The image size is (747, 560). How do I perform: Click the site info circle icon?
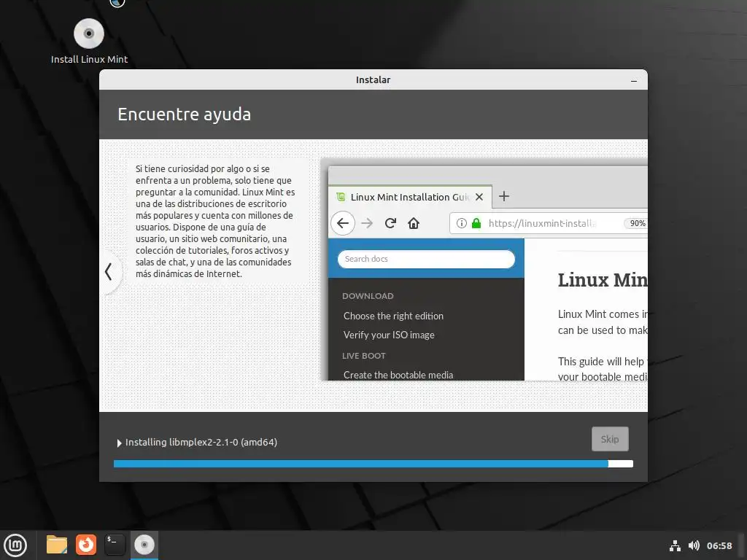462,223
